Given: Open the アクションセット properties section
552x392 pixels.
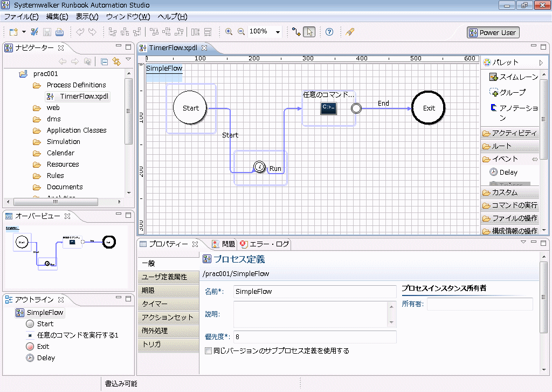Looking at the screenshot, I should click(168, 318).
